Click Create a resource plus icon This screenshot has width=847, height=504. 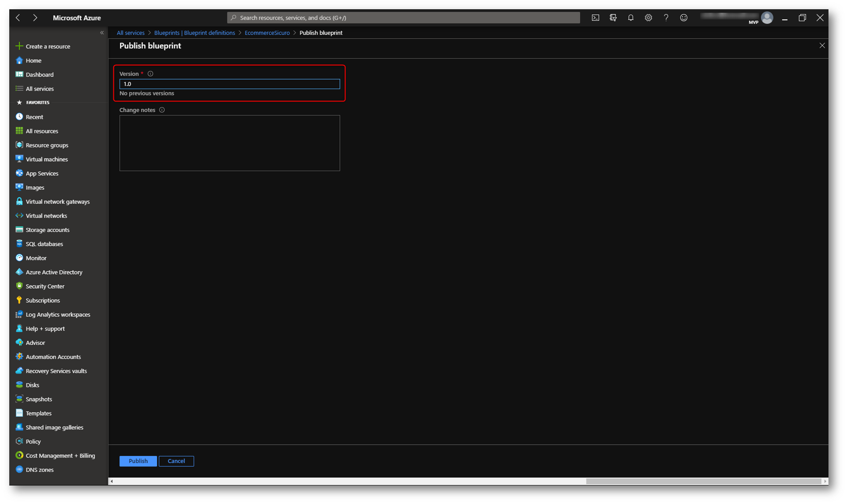click(19, 46)
